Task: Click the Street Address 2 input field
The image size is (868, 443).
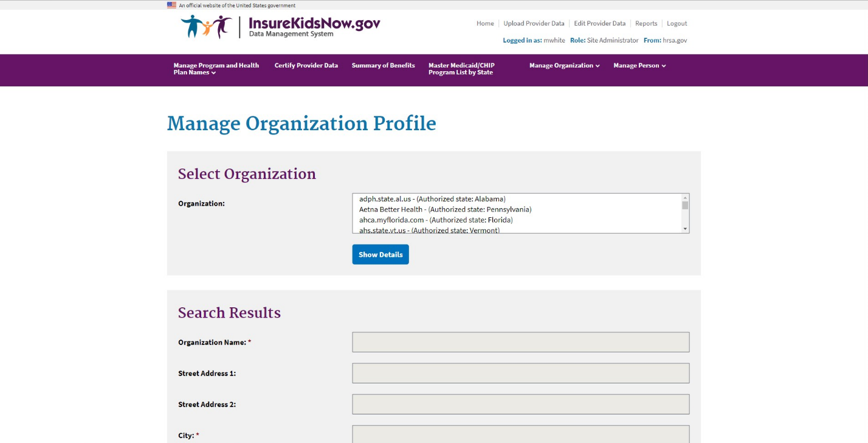Action: (x=521, y=404)
